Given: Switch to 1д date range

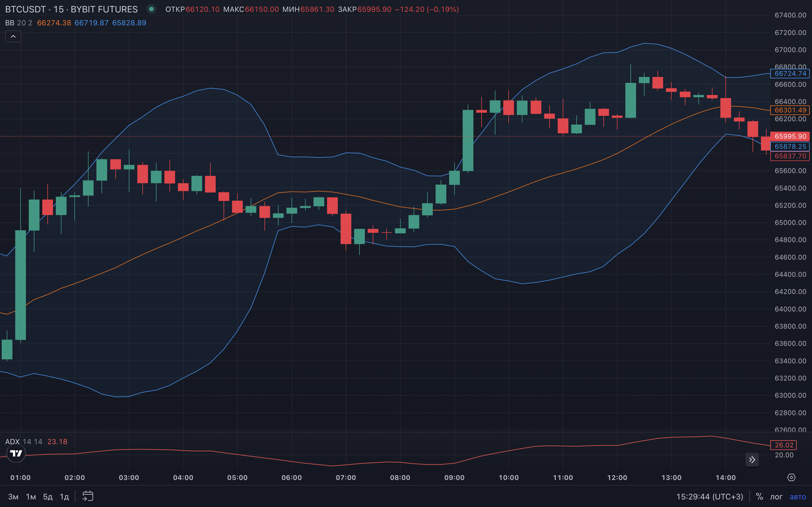Looking at the screenshot, I should (x=64, y=497).
